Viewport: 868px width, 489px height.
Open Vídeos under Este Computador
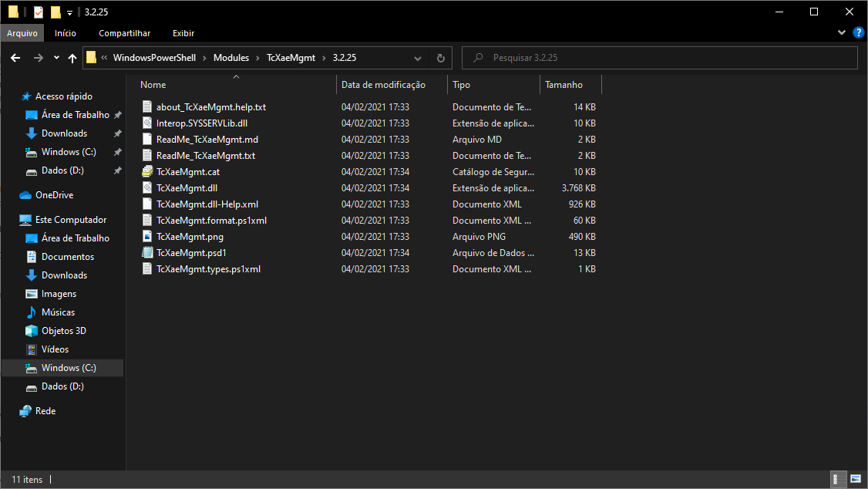[55, 349]
